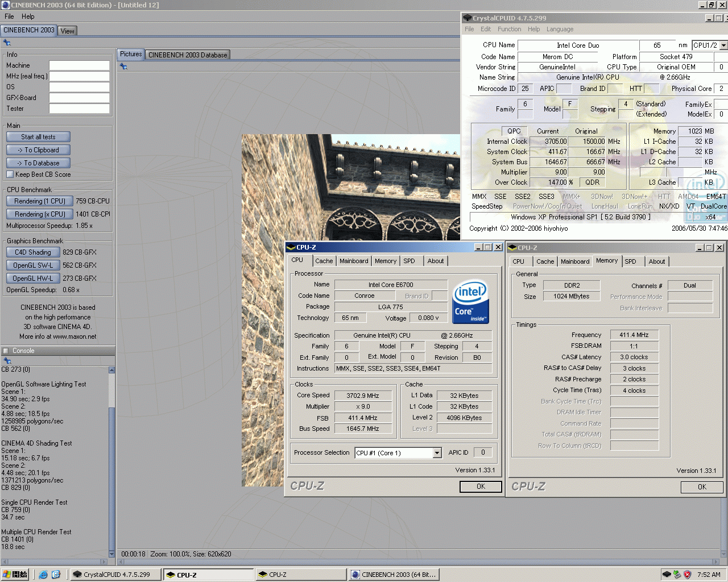Click the MHz (real freq.) input field
The height and width of the screenshot is (582, 728).
coord(79,76)
